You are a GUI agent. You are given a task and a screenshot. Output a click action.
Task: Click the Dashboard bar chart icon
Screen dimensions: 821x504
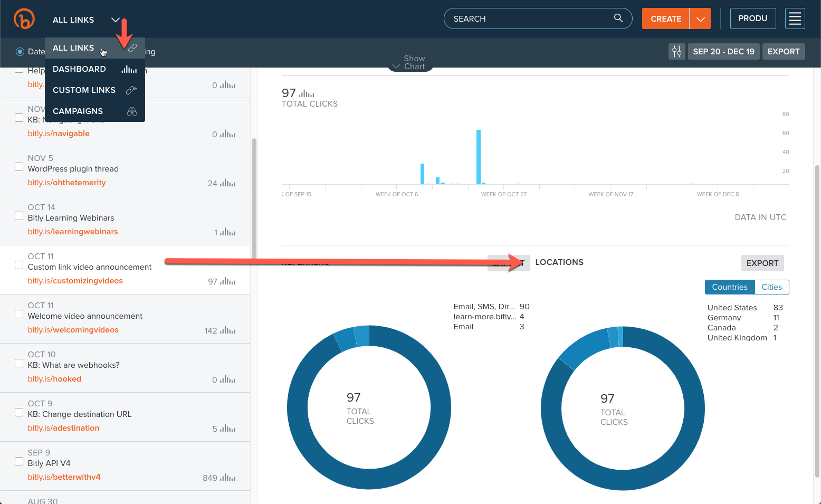(x=129, y=69)
